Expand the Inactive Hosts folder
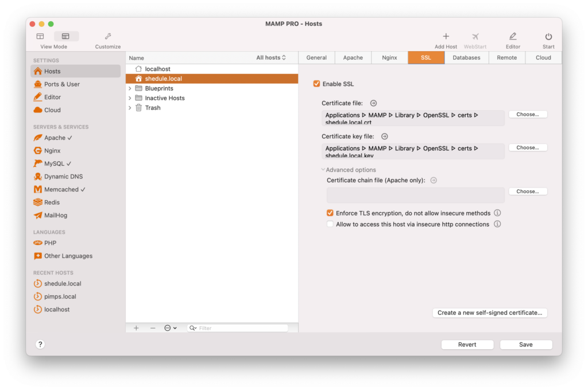Image resolution: width=588 pixels, height=390 pixels. (x=130, y=98)
